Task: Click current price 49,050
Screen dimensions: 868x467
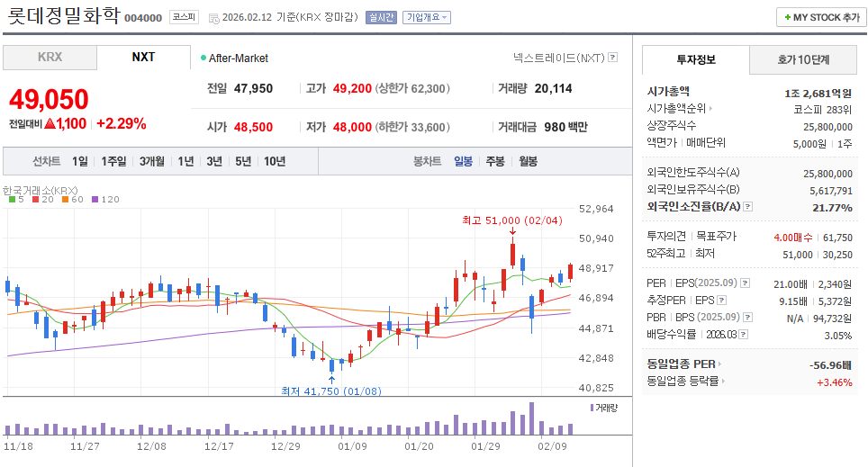Action: pos(49,100)
